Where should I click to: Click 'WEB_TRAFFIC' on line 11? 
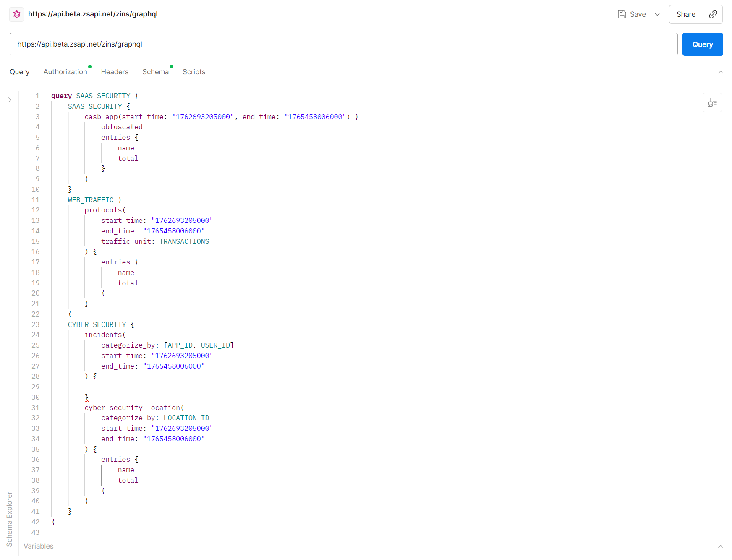point(91,200)
